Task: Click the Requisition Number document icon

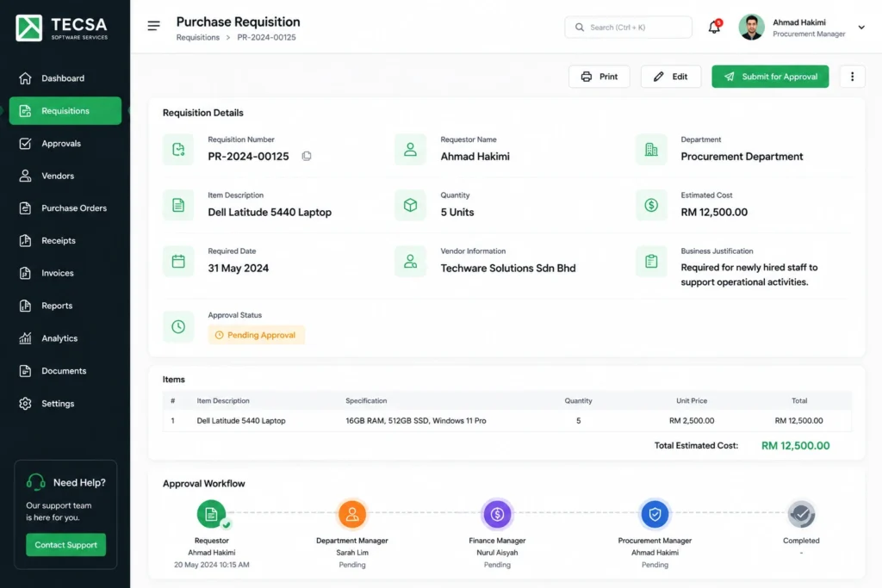Action: click(x=178, y=150)
